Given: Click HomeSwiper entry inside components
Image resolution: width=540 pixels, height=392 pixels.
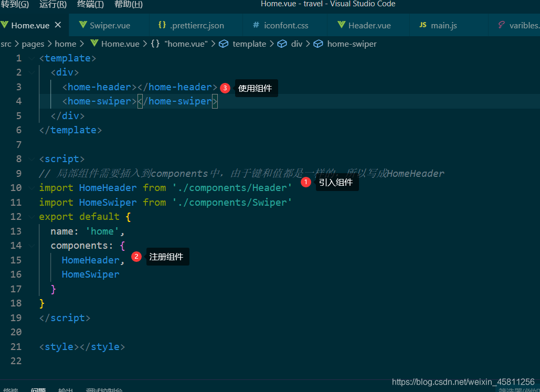Looking at the screenshot, I should [90, 274].
